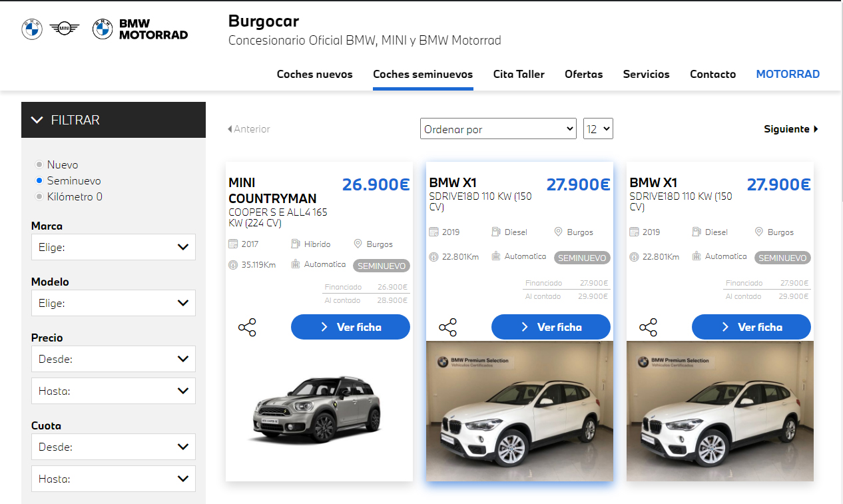Image resolution: width=843 pixels, height=504 pixels.
Task: Open the Servicios menu item
Action: pos(647,75)
